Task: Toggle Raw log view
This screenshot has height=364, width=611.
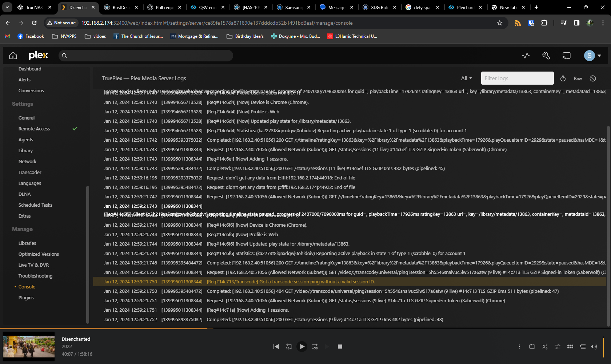Action: point(578,78)
